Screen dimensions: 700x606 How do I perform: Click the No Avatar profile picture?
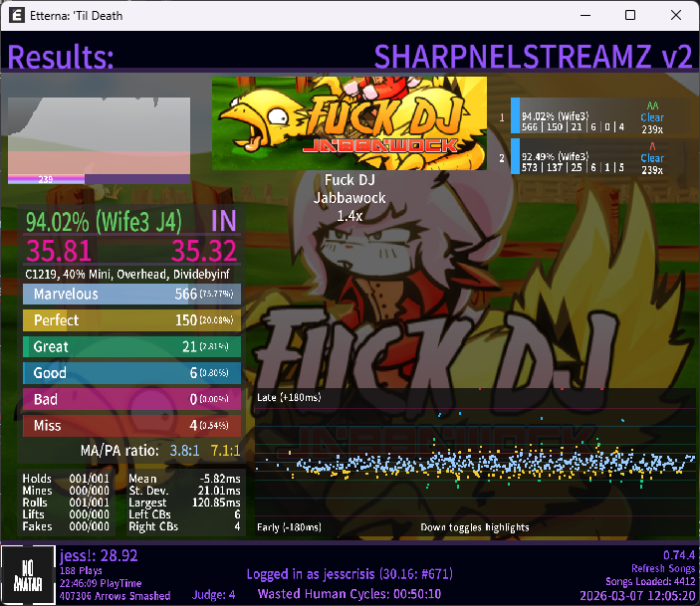(22, 574)
